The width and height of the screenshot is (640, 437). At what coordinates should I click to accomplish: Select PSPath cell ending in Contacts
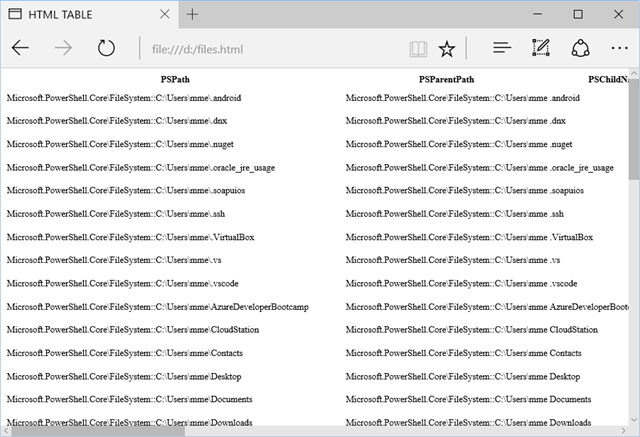124,353
